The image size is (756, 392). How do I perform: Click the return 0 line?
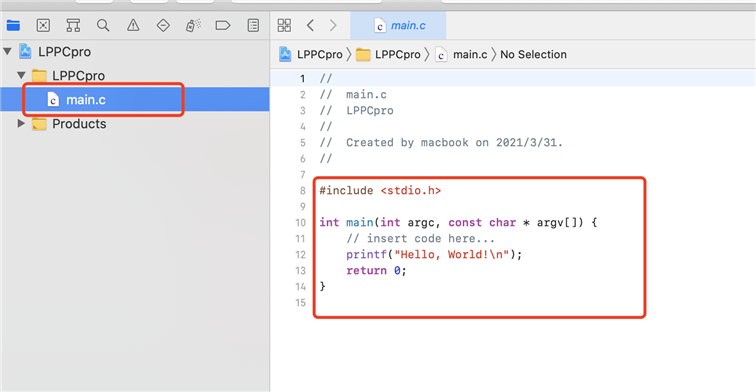(x=376, y=270)
